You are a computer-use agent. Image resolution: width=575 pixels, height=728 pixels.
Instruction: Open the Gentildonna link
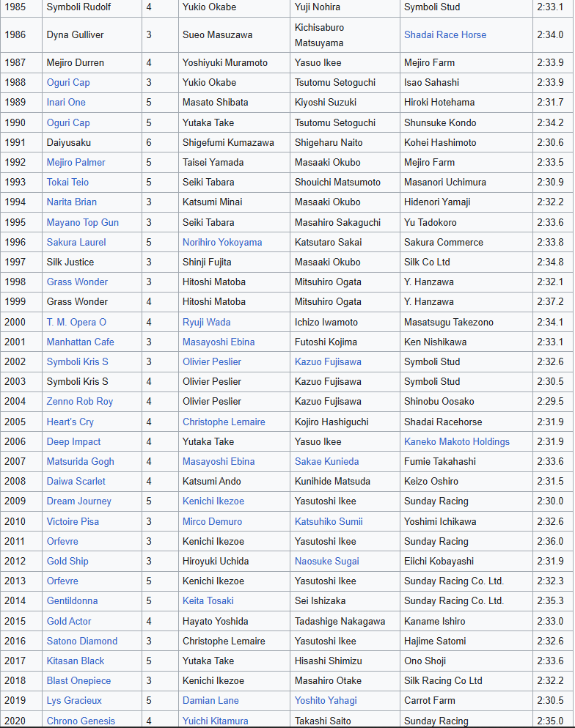[x=72, y=600]
